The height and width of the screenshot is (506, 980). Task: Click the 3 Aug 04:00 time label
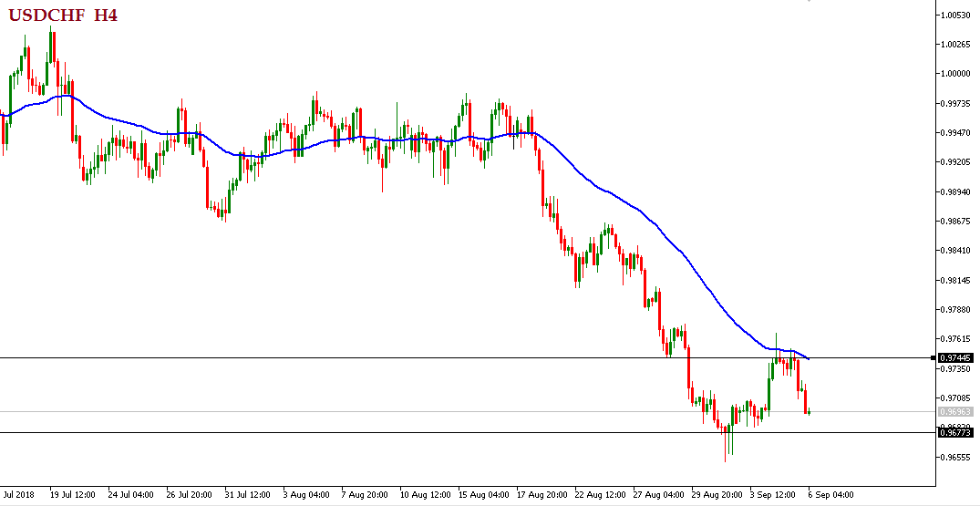306,495
